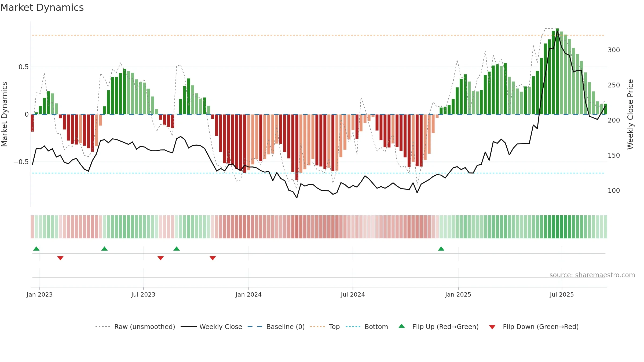Click the Jan 2023 x-axis label
This screenshot has height=362, width=644.
tap(40, 294)
